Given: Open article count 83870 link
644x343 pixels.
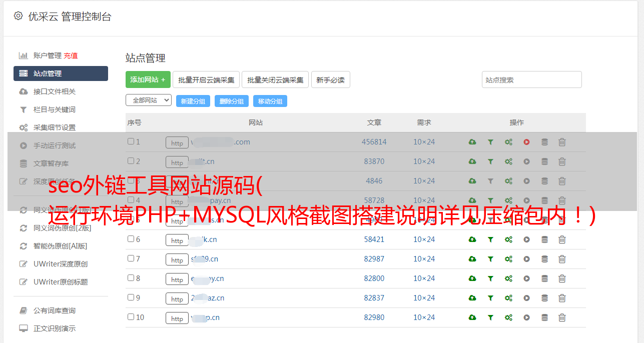Looking at the screenshot, I should pos(374,161).
